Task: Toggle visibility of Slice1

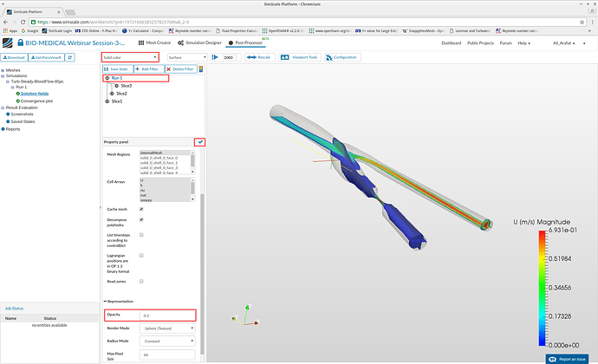Action: tap(107, 101)
